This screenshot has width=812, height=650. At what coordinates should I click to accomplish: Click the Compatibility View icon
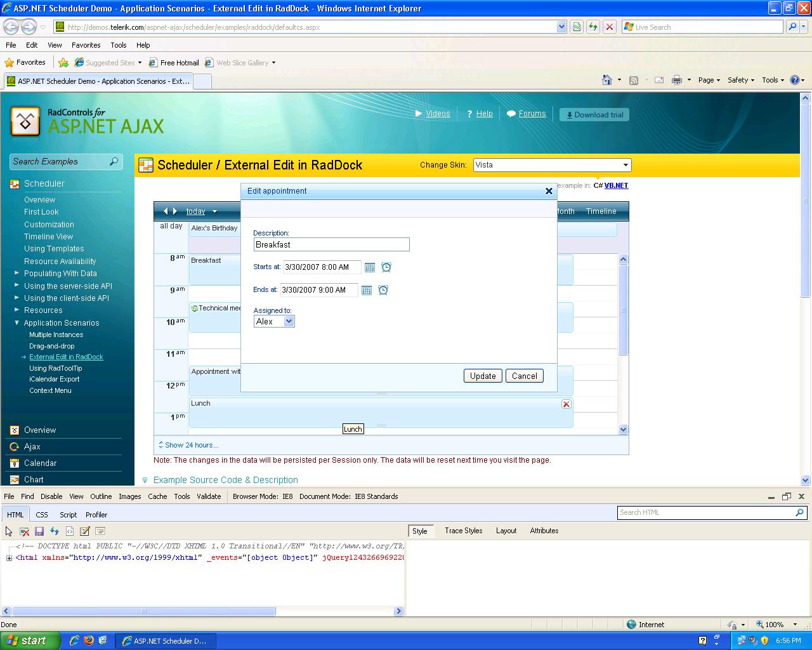(x=577, y=27)
